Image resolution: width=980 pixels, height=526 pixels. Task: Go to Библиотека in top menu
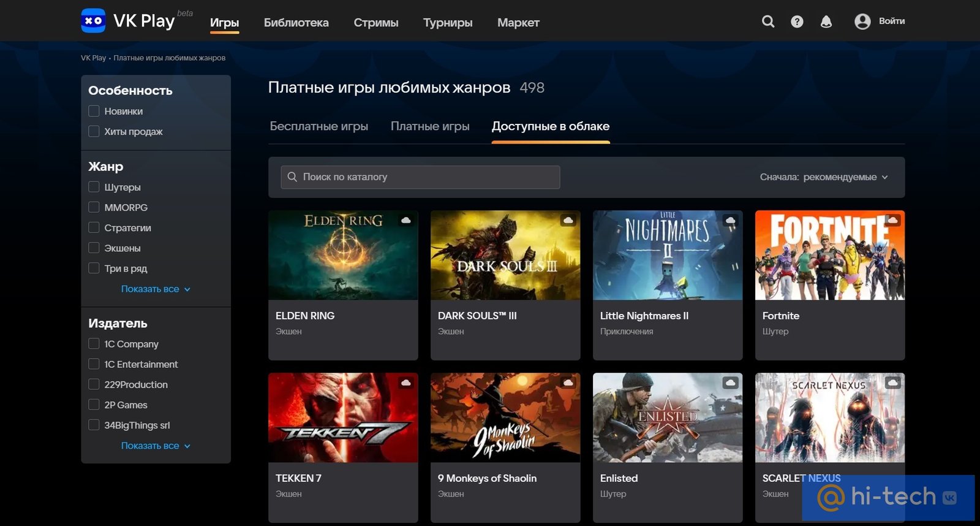(x=296, y=23)
